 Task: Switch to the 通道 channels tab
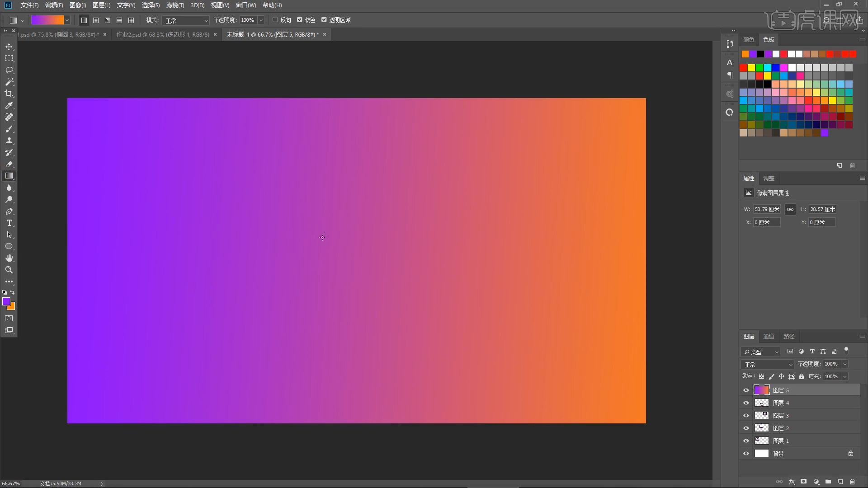click(x=769, y=337)
